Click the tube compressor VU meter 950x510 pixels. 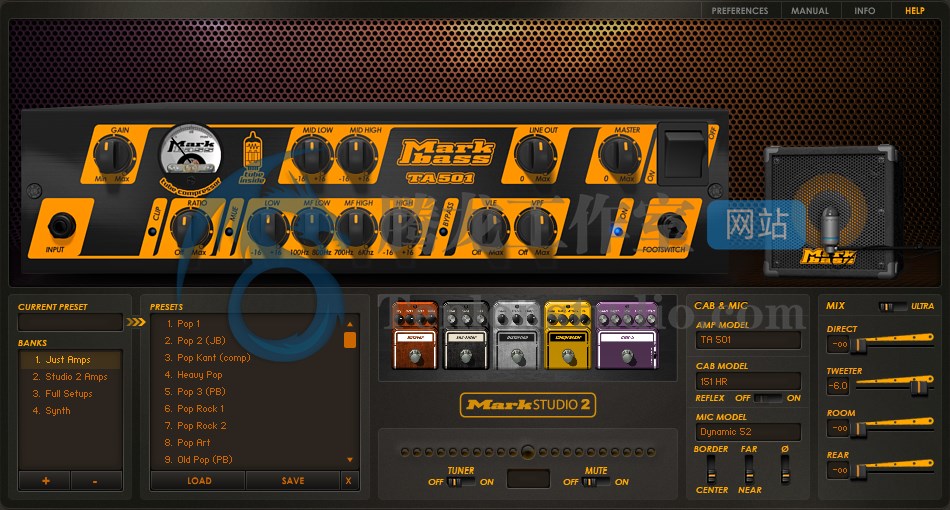pyautogui.click(x=190, y=153)
